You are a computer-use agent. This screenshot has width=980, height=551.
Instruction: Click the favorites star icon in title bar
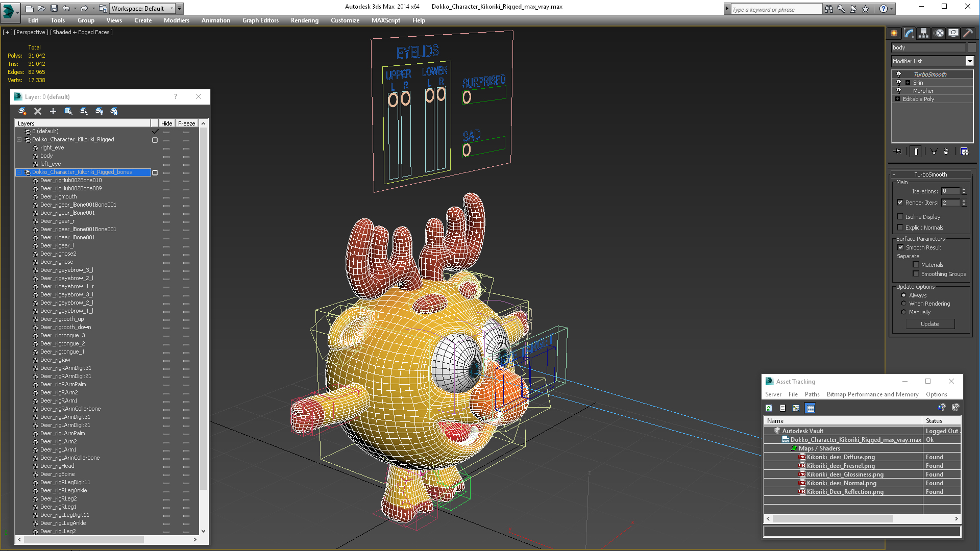point(866,9)
